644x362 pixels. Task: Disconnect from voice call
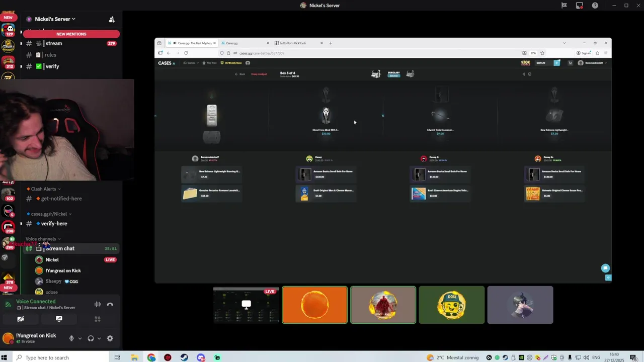(110, 304)
